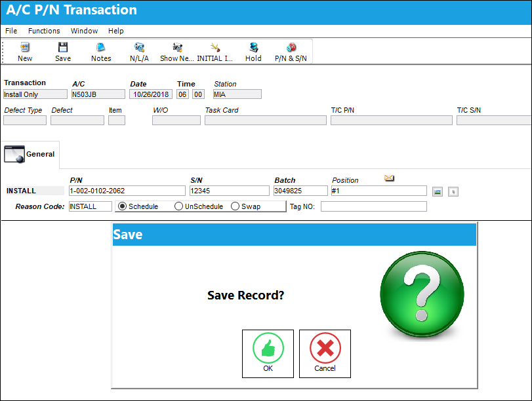The width and height of the screenshot is (532, 401).
Task: Open the File menu
Action: [x=11, y=31]
